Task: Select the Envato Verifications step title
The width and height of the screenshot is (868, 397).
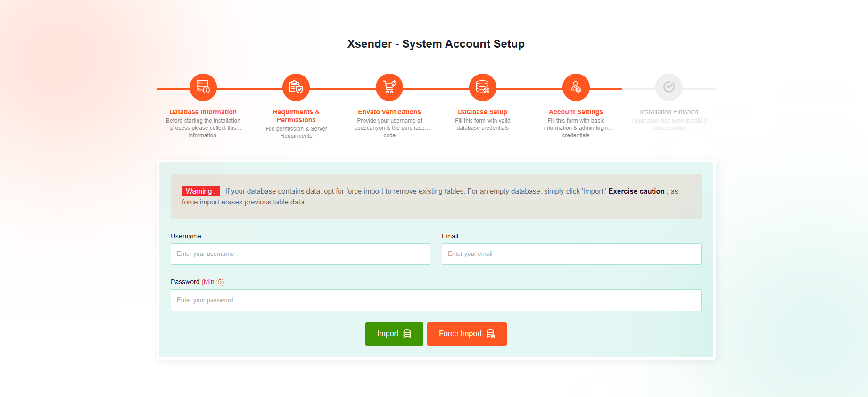Action: (389, 112)
